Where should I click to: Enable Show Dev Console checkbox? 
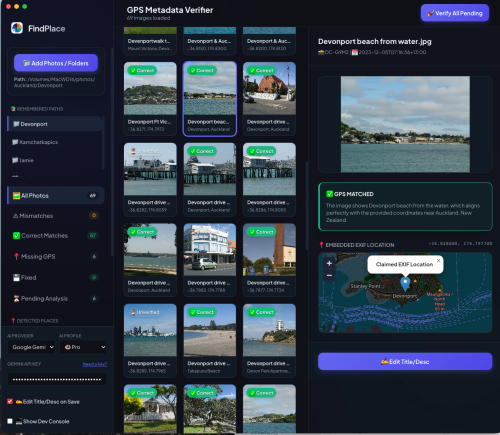tap(10, 421)
